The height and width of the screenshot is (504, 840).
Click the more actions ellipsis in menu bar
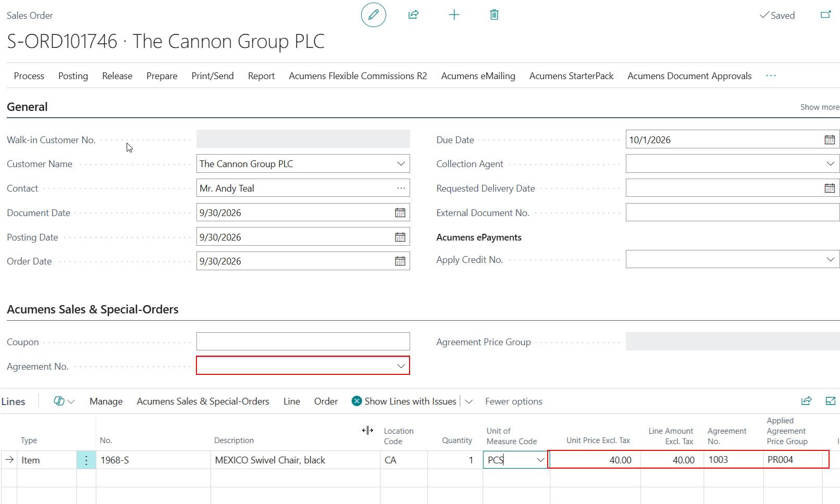click(771, 76)
